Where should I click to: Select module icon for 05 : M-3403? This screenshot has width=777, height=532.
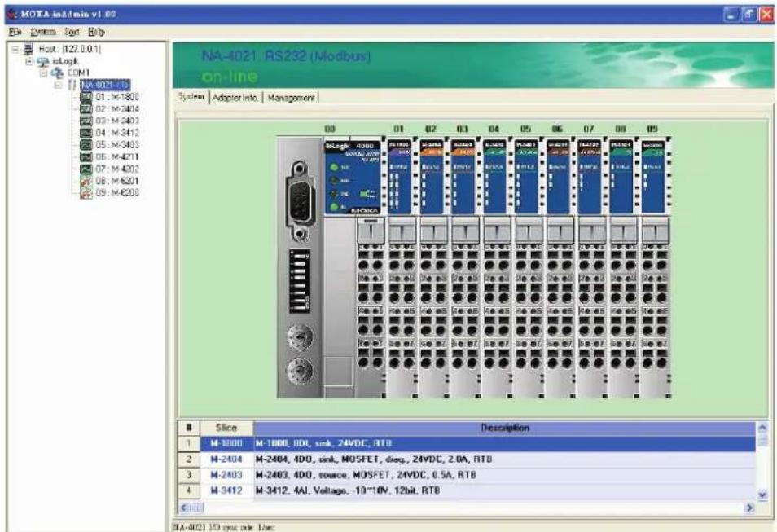86,145
